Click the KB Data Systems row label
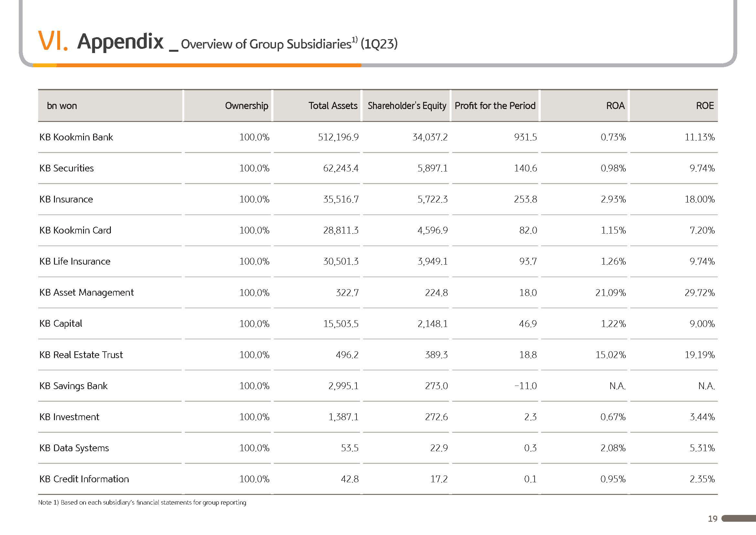756x535 pixels. 74,448
